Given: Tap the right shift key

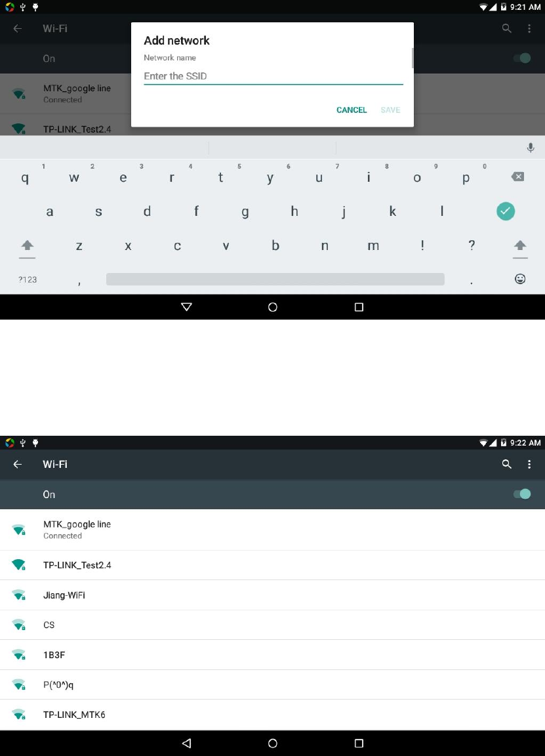Looking at the screenshot, I should 520,245.
